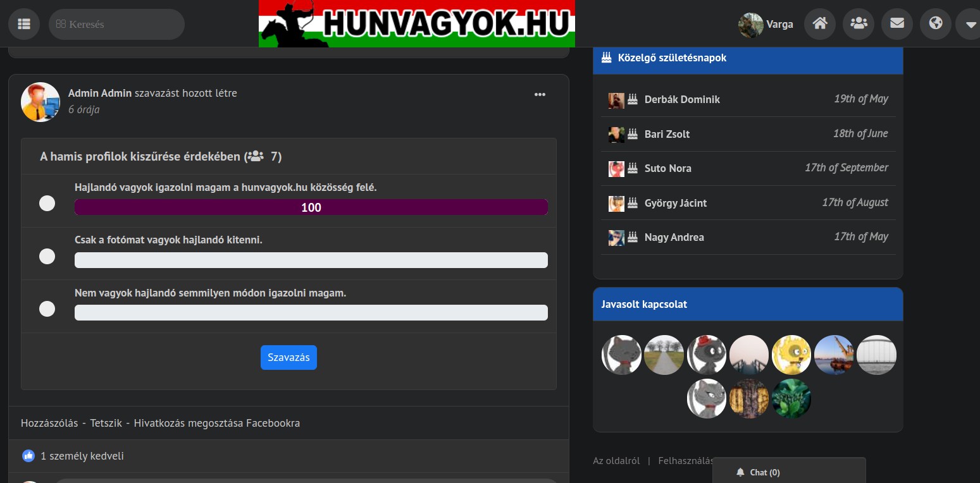The height and width of the screenshot is (483, 980).
Task: Open the three-dots post options menu
Action: point(540,95)
